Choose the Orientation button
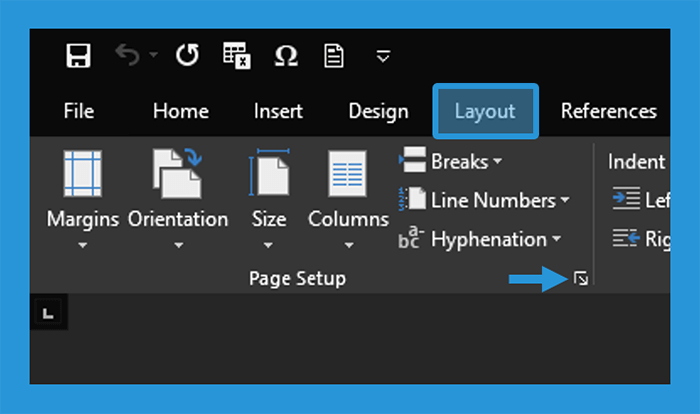This screenshot has width=700, height=414. point(178,200)
